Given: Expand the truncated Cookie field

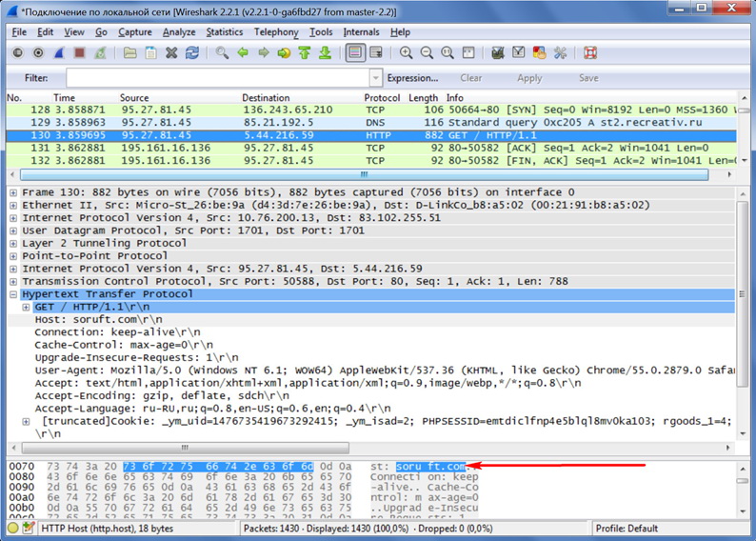Looking at the screenshot, I should click(27, 421).
